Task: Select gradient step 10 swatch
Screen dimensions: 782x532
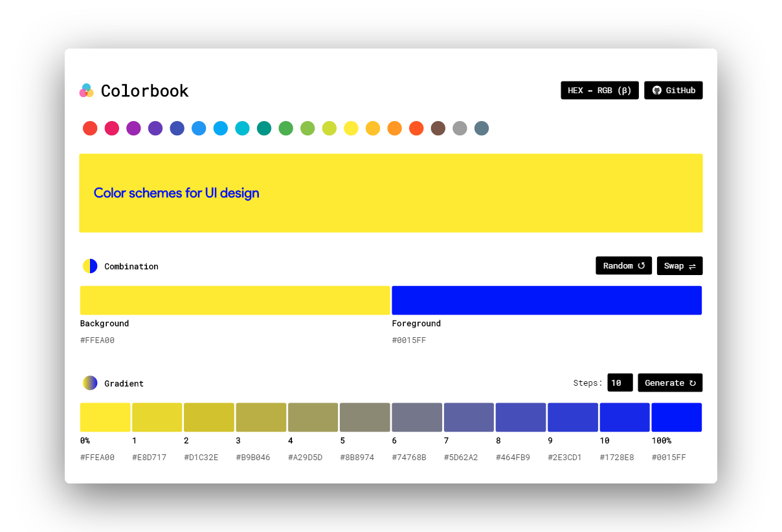Action: (x=625, y=417)
